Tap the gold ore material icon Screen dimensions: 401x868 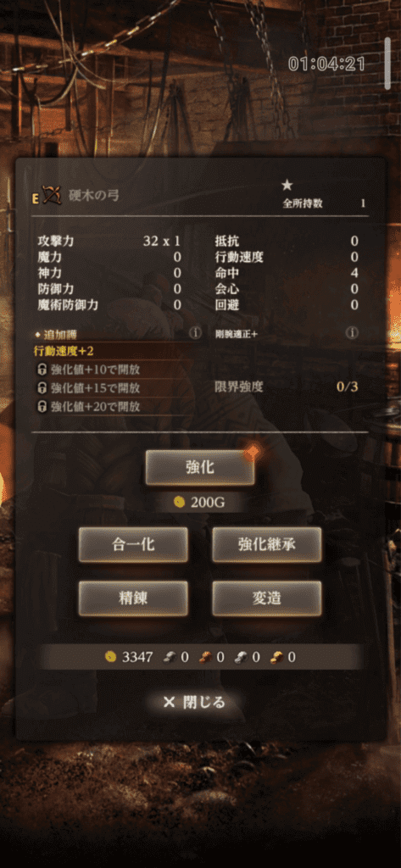pyautogui.click(x=277, y=657)
